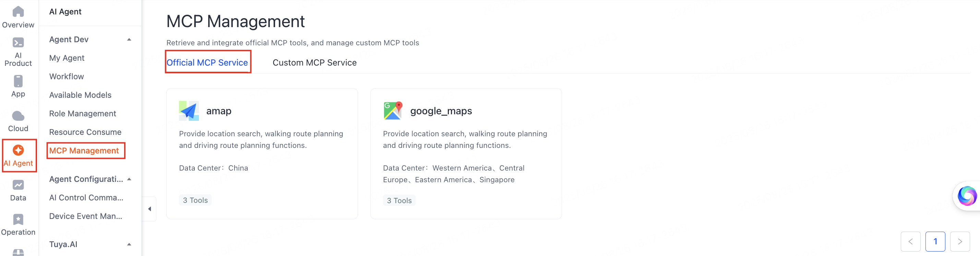Click the google_maps service logo
The height and width of the screenshot is (256, 980).
pyautogui.click(x=393, y=111)
